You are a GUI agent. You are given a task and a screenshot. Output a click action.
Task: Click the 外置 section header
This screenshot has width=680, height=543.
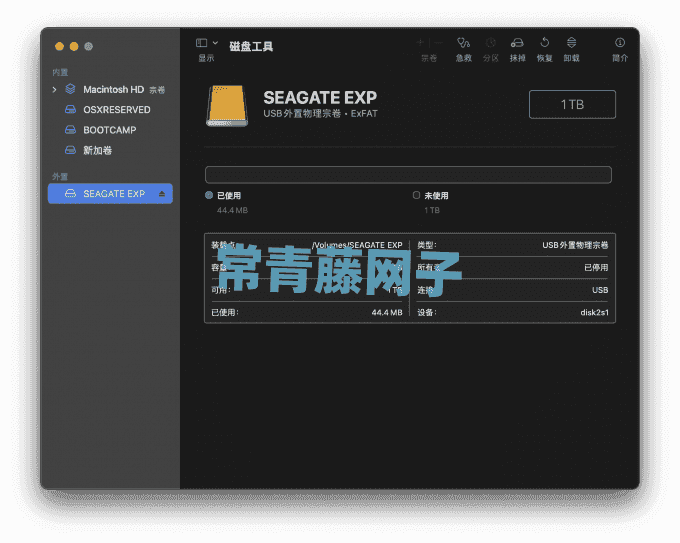[60, 176]
